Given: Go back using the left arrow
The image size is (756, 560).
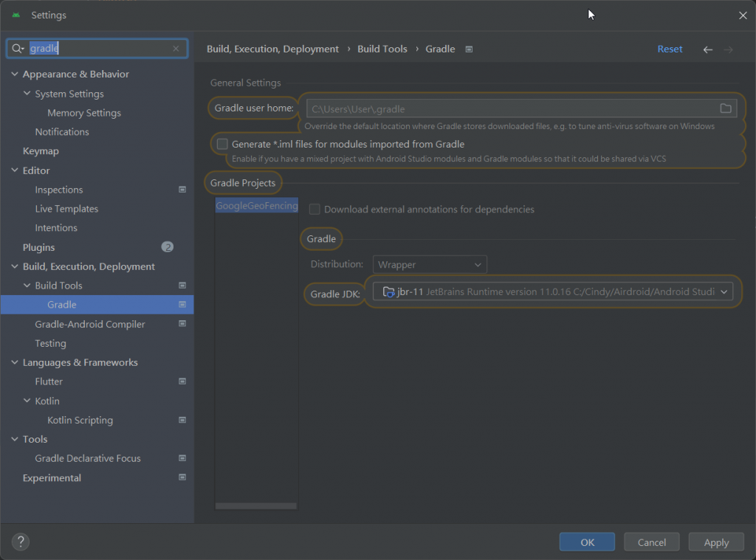Looking at the screenshot, I should [x=708, y=49].
